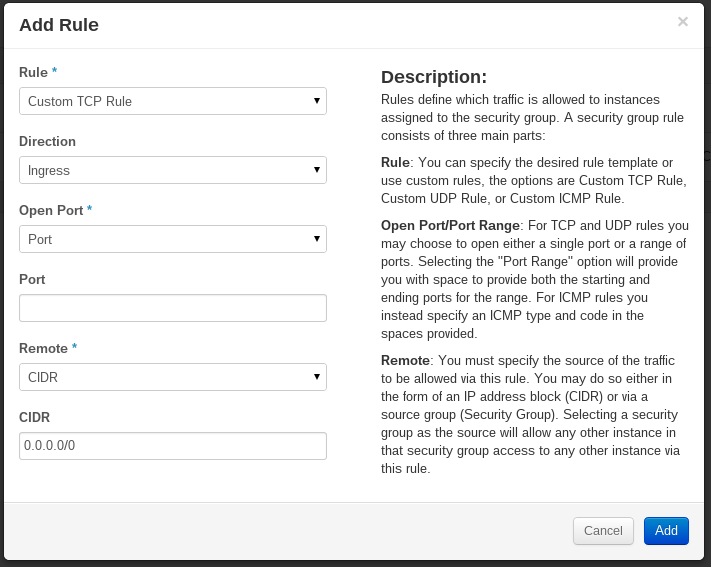Click the Description heading
This screenshot has width=711, height=567.
click(x=434, y=77)
